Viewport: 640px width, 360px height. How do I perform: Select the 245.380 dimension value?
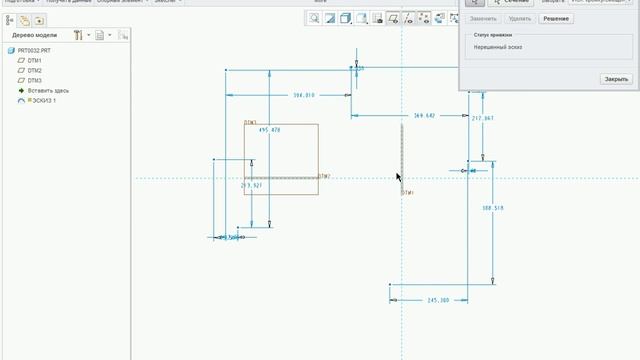[438, 300]
